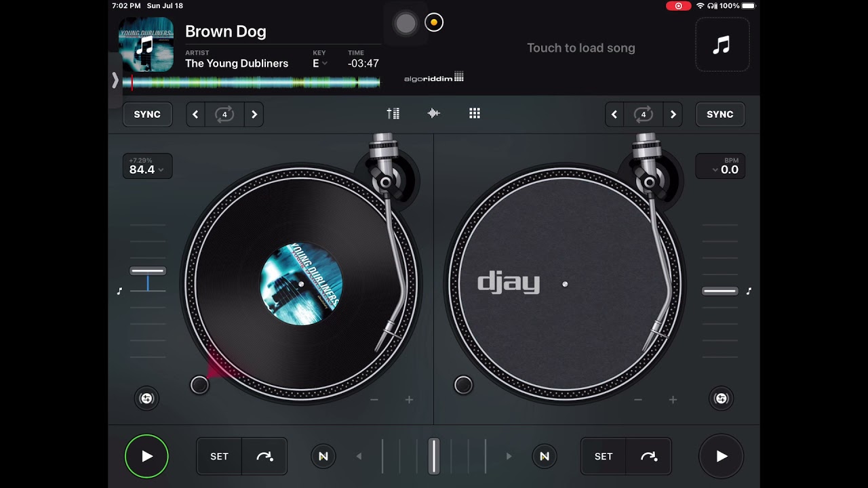Pitch bend plus on left deck
Viewport: 868px width, 488px height.
tap(409, 400)
